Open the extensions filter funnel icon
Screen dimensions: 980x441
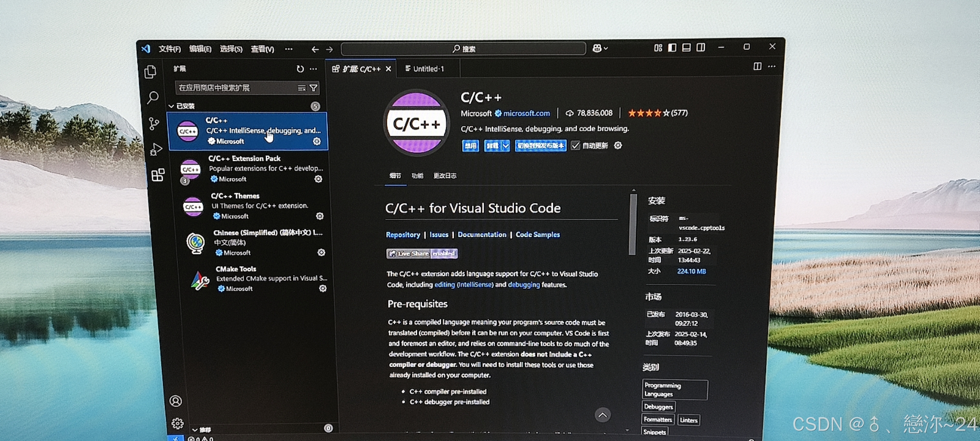313,87
